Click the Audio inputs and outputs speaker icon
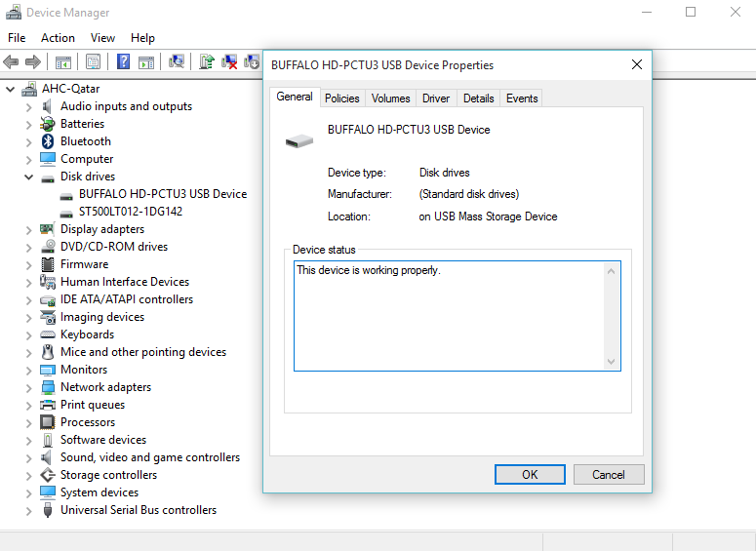756x551 pixels. coord(47,106)
